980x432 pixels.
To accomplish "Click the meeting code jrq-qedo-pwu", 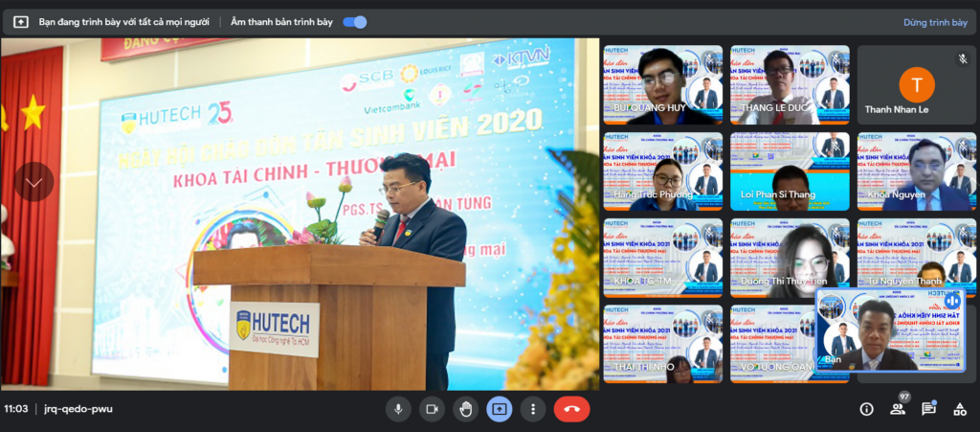I will 78,409.
